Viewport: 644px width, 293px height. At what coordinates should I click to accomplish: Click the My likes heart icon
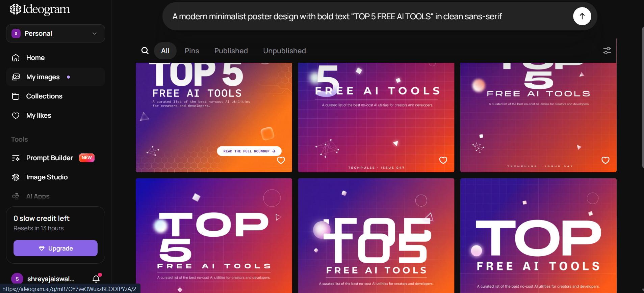[x=16, y=115]
